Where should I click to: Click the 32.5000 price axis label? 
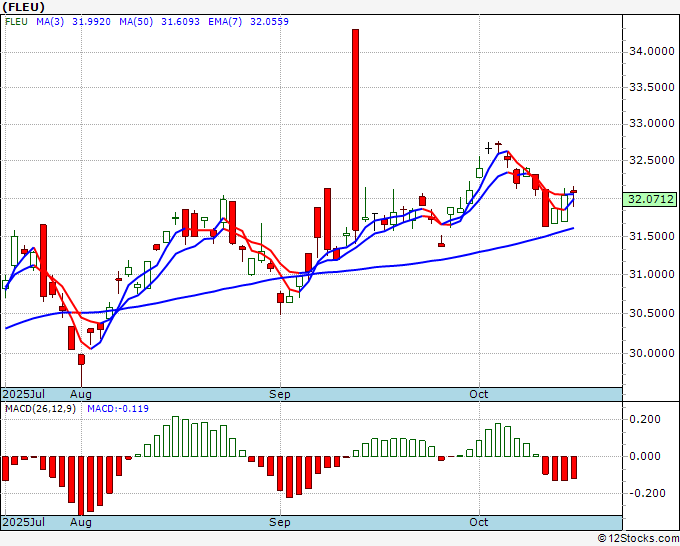(652, 160)
